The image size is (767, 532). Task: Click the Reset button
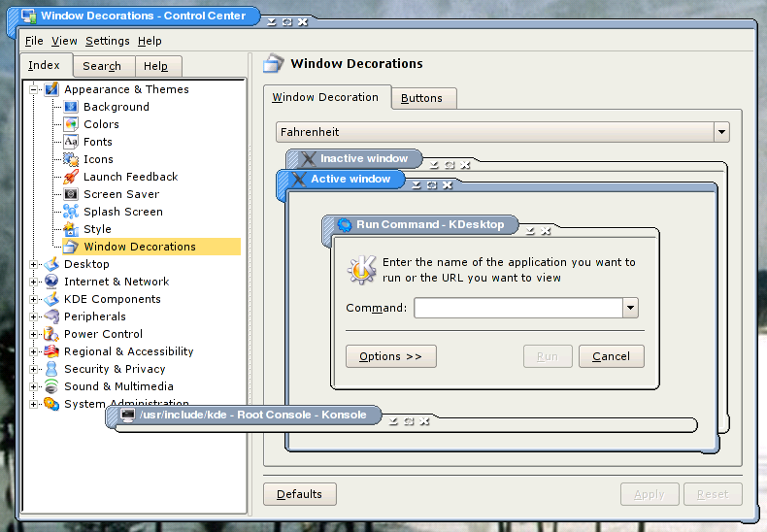(x=713, y=494)
